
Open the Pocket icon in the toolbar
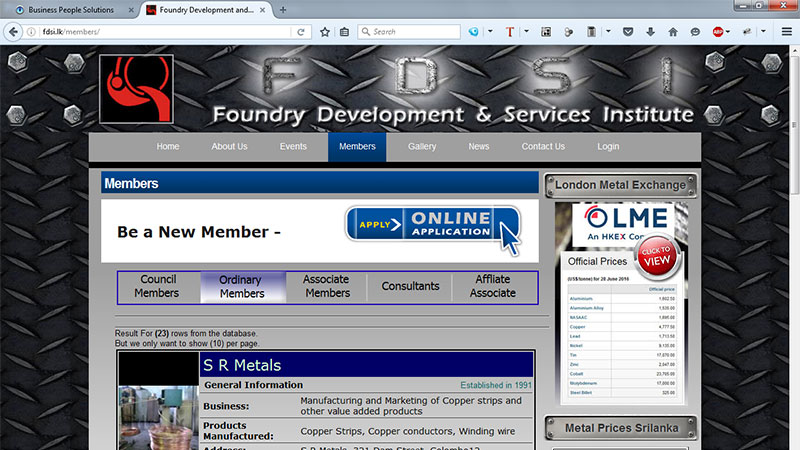pos(628,32)
